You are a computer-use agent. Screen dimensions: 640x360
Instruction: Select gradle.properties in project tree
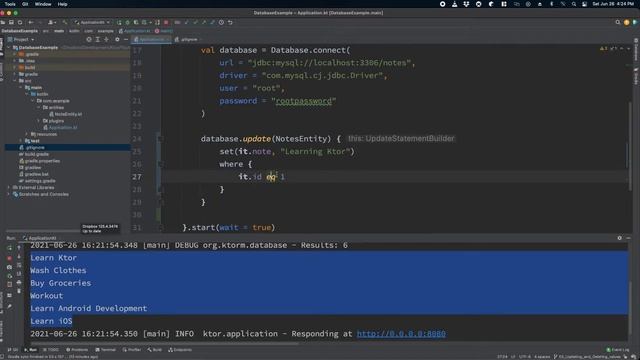point(40,161)
